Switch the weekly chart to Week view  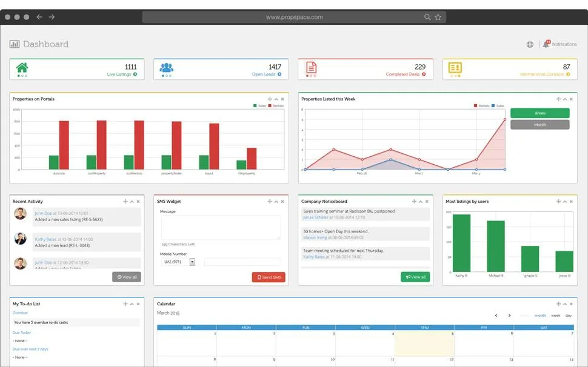tap(540, 113)
